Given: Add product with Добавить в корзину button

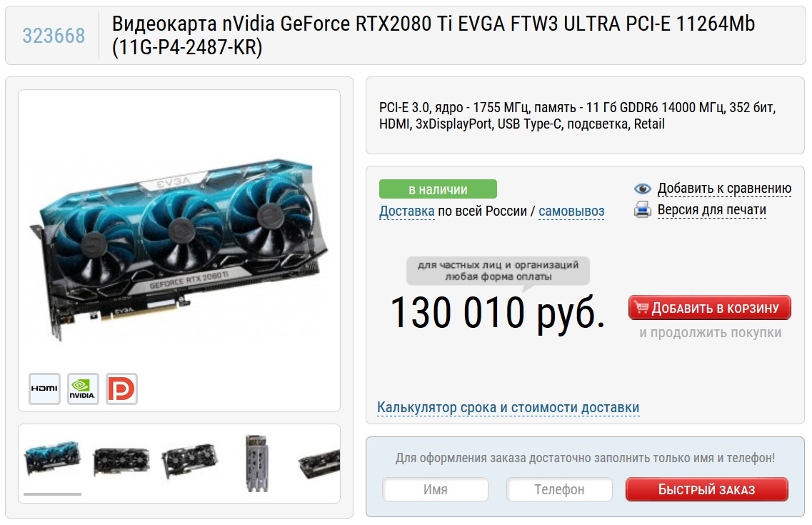Looking at the screenshot, I should 709,308.
